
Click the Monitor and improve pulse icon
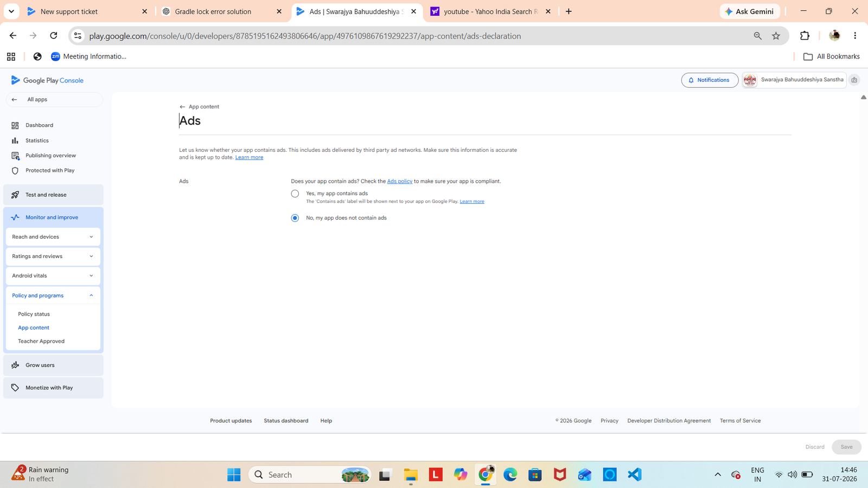click(x=15, y=217)
